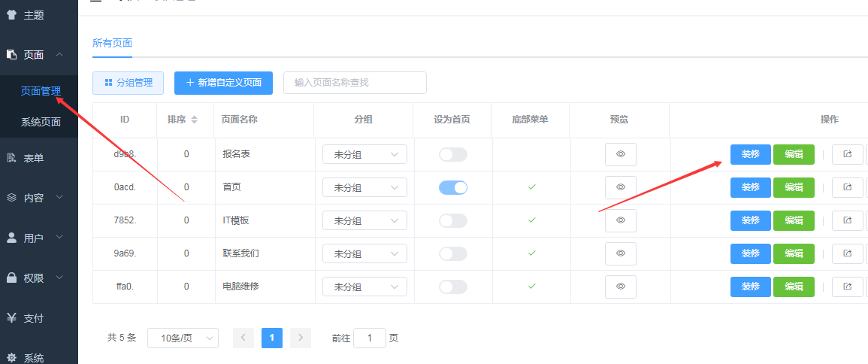Select page number 1 in pagination

pyautogui.click(x=272, y=338)
